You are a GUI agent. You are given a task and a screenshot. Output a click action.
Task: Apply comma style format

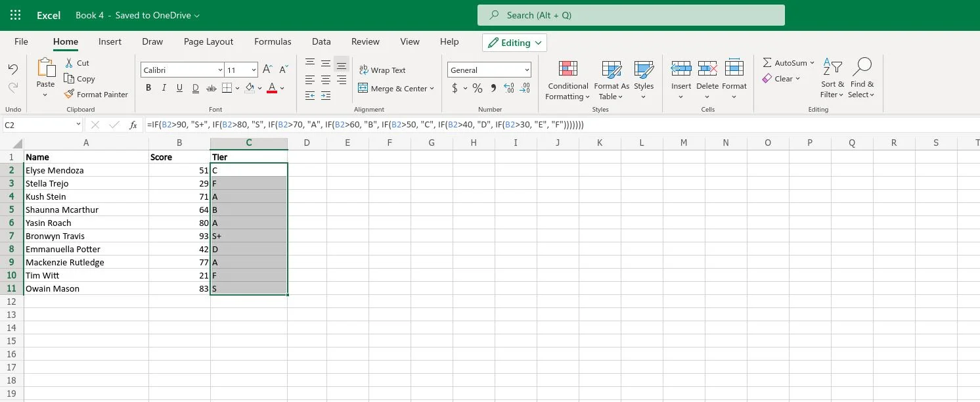493,88
